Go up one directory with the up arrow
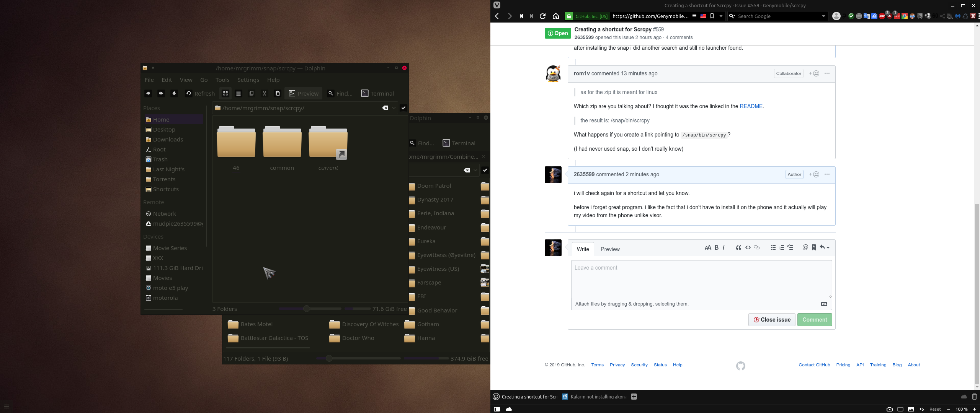The image size is (980, 413). [x=174, y=93]
